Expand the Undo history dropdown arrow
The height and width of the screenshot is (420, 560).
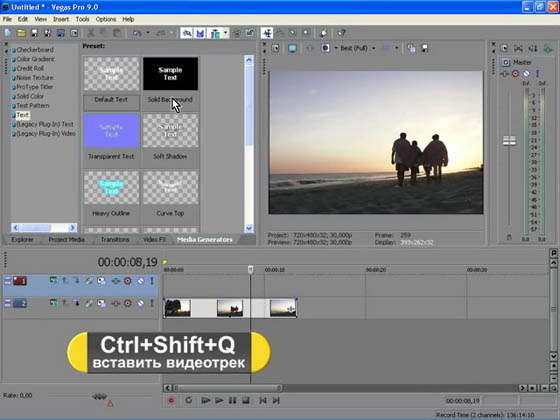[148, 33]
